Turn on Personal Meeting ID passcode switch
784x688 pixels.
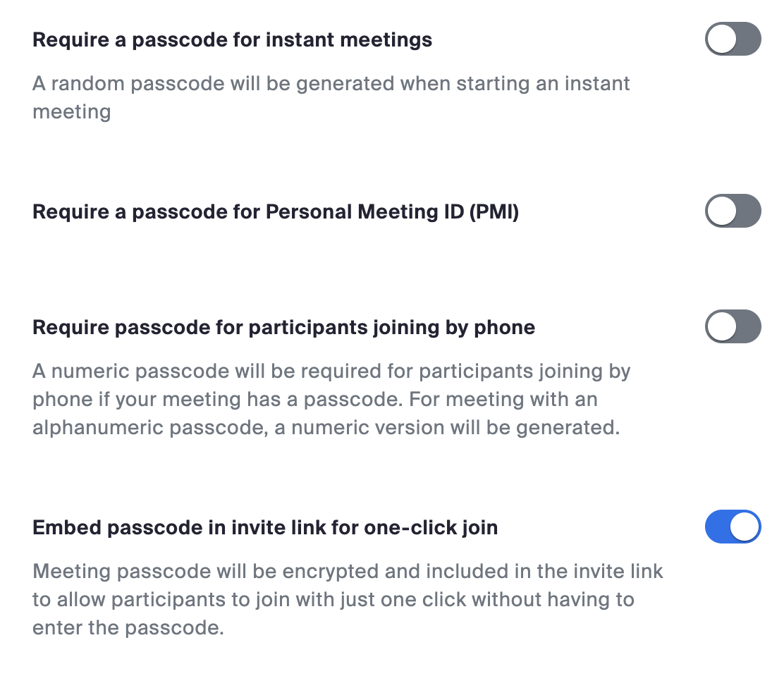tap(733, 211)
